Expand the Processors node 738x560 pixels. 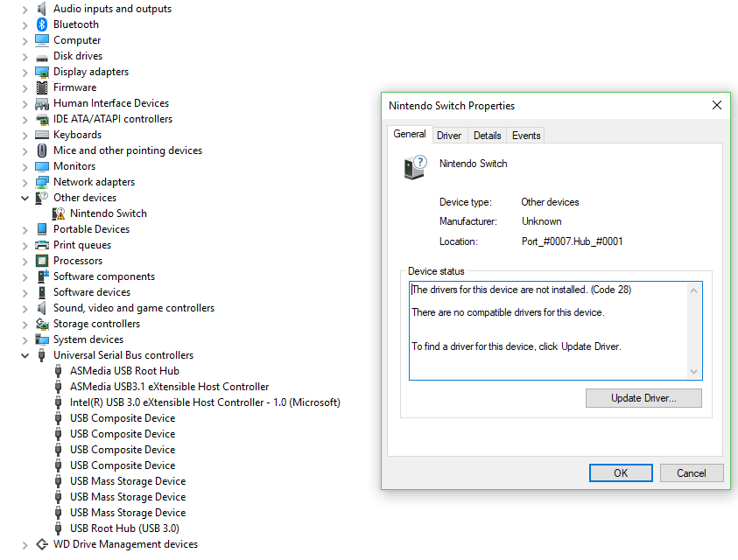tap(25, 261)
